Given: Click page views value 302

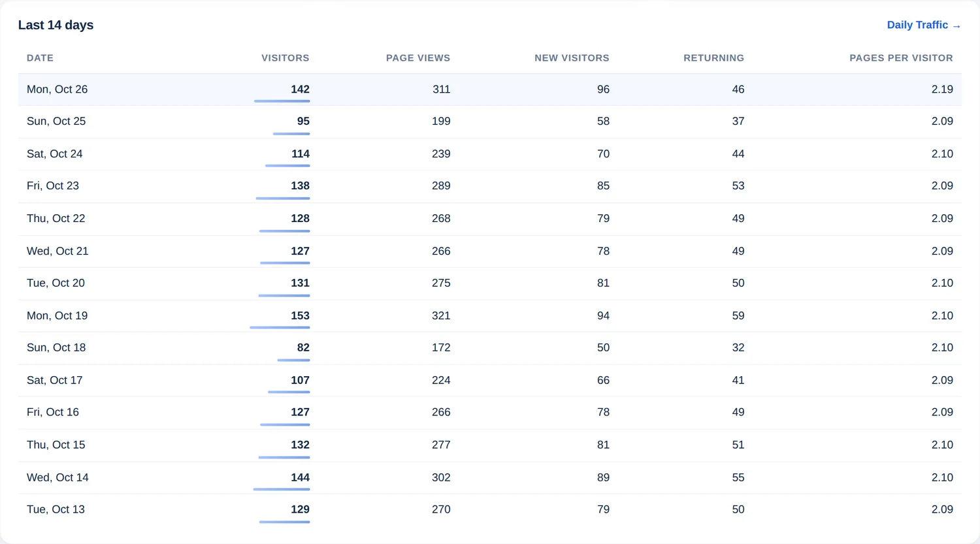Looking at the screenshot, I should pyautogui.click(x=441, y=478).
